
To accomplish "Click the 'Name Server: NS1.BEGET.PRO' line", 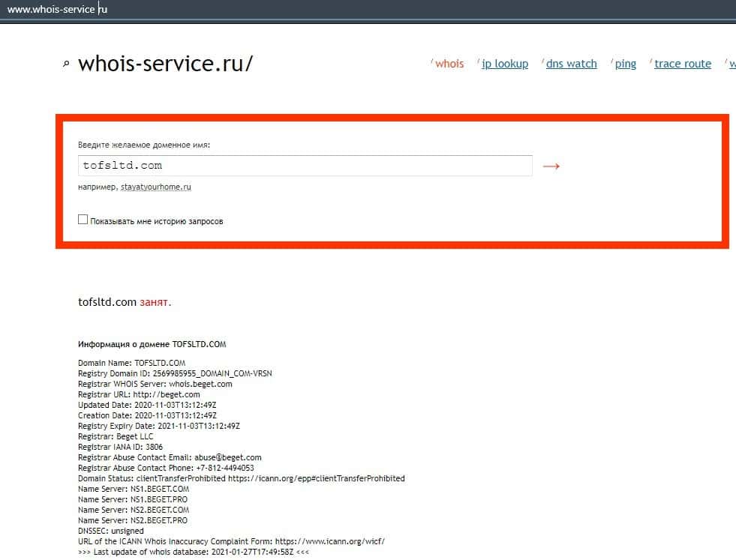I will [x=132, y=499].
